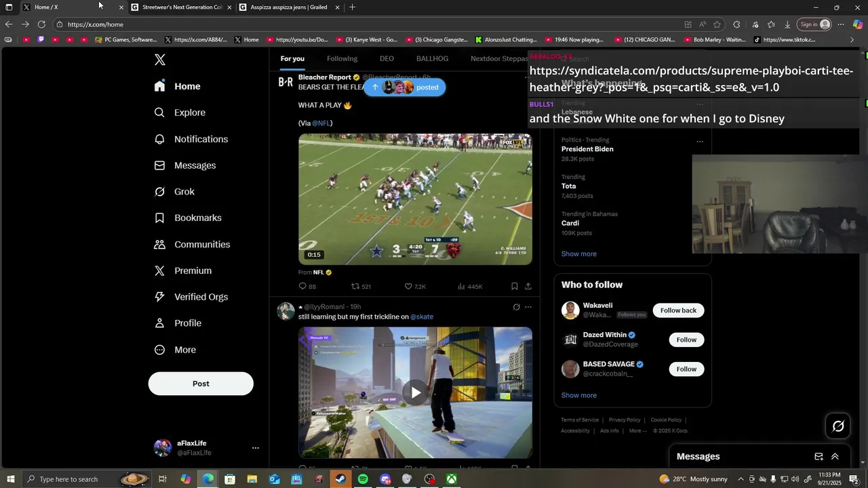Compose new message in Messages drawer
The width and height of the screenshot is (868, 488).
818,457
